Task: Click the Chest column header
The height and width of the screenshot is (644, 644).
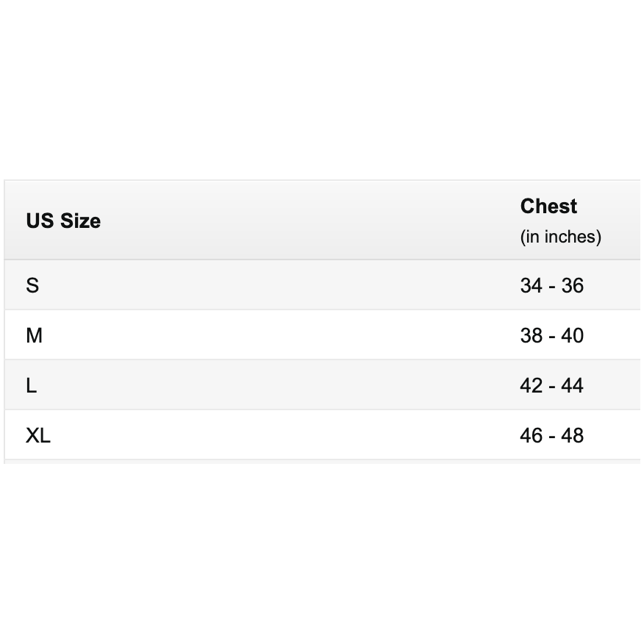Action: click(548, 207)
